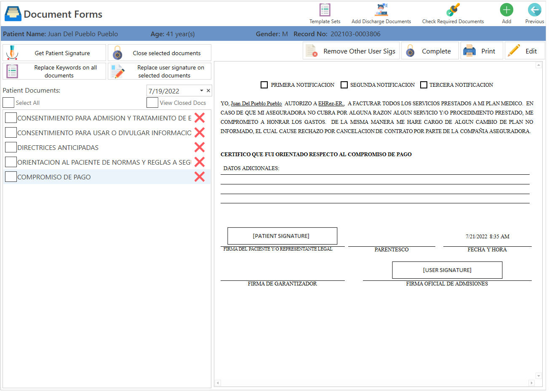
Task: Check ORIENTACION AL PACIENTE DE NORMAS checkbox
Action: click(11, 162)
